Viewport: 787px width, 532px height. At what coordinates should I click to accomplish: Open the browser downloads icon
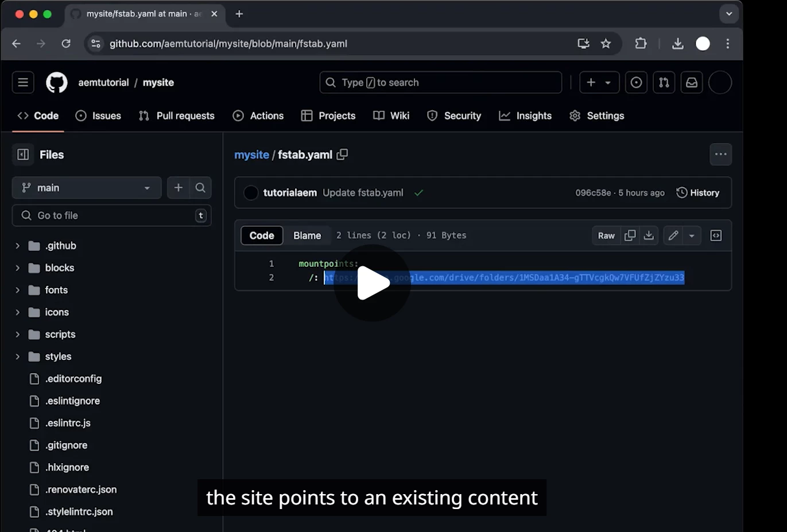pos(677,44)
